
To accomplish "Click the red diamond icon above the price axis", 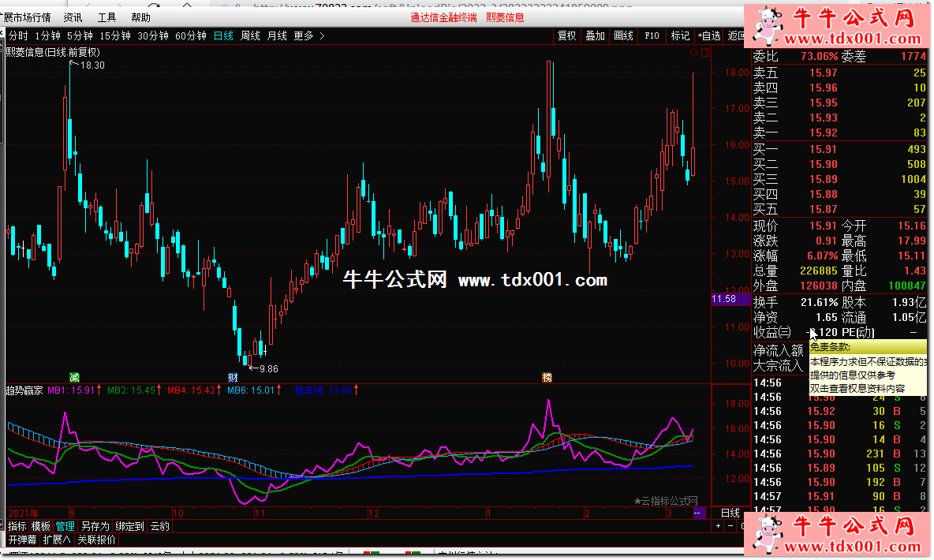I will pos(693,53).
